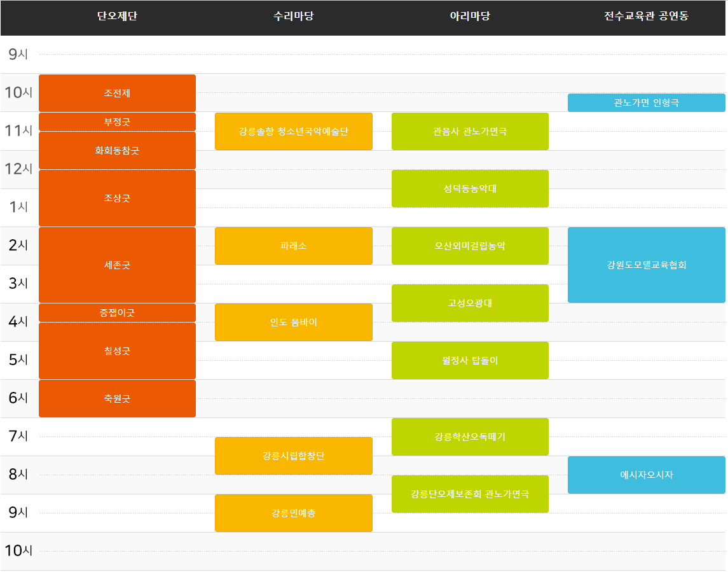This screenshot has height=572, width=728.
Task: Open the 중잽이굿 event block
Action: 117,312
